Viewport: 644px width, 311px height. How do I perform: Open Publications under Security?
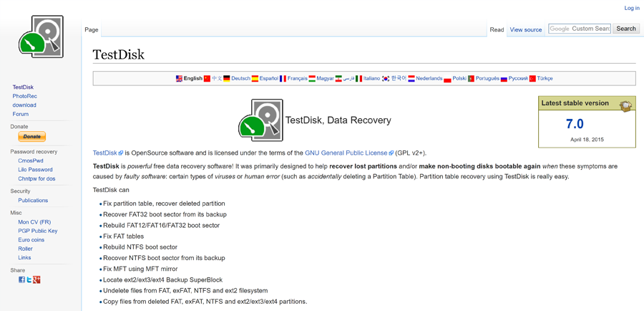tap(33, 201)
